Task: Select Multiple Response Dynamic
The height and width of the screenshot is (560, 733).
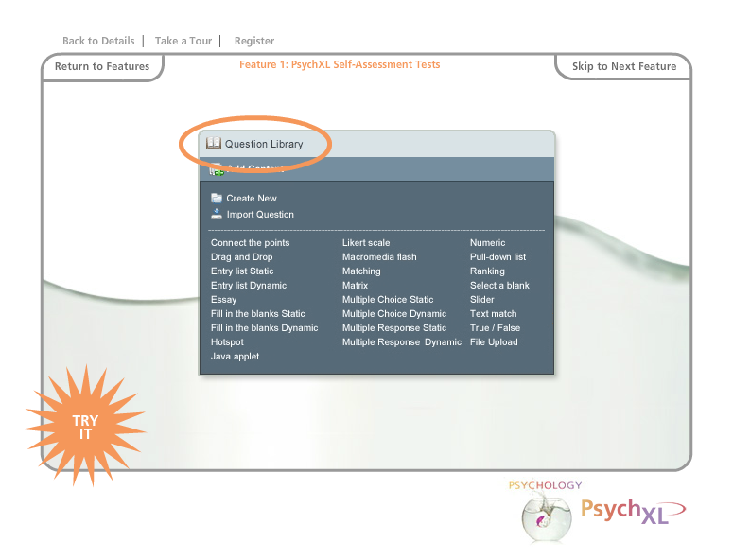Action: (x=402, y=342)
